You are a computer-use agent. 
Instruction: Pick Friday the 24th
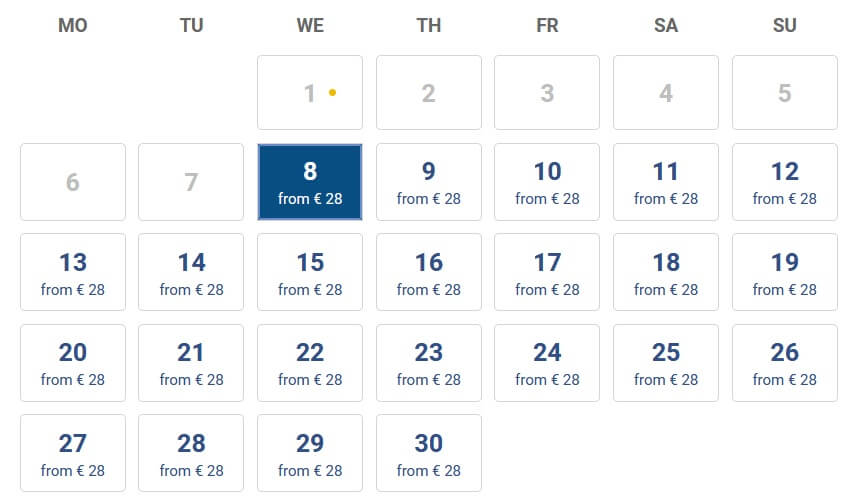point(547,362)
